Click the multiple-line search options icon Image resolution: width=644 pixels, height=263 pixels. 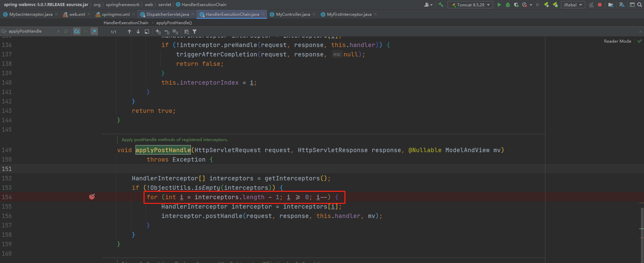[x=186, y=32]
